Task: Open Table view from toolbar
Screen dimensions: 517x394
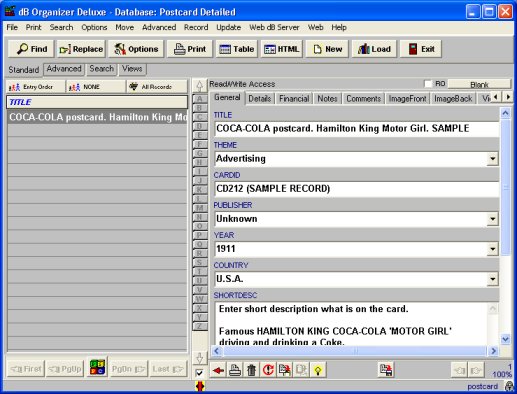Action: tap(237, 49)
